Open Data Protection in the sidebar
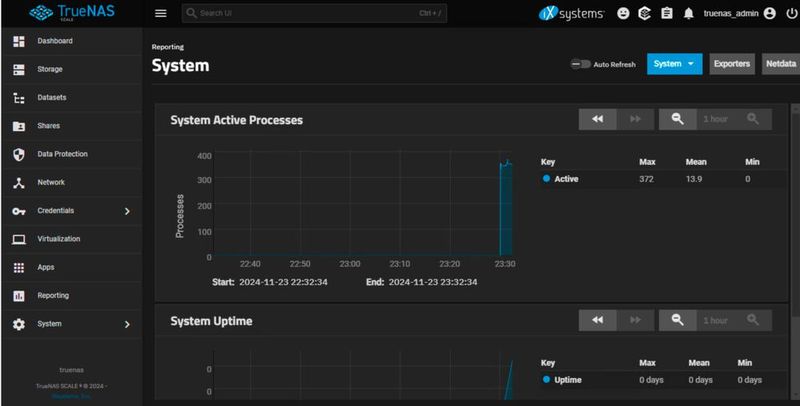 coord(62,154)
